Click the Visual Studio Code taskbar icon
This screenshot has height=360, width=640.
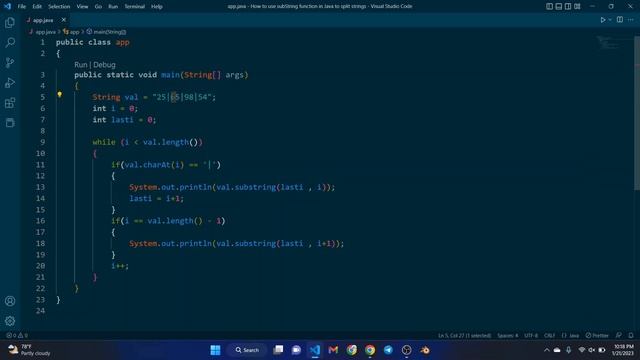coord(315,350)
